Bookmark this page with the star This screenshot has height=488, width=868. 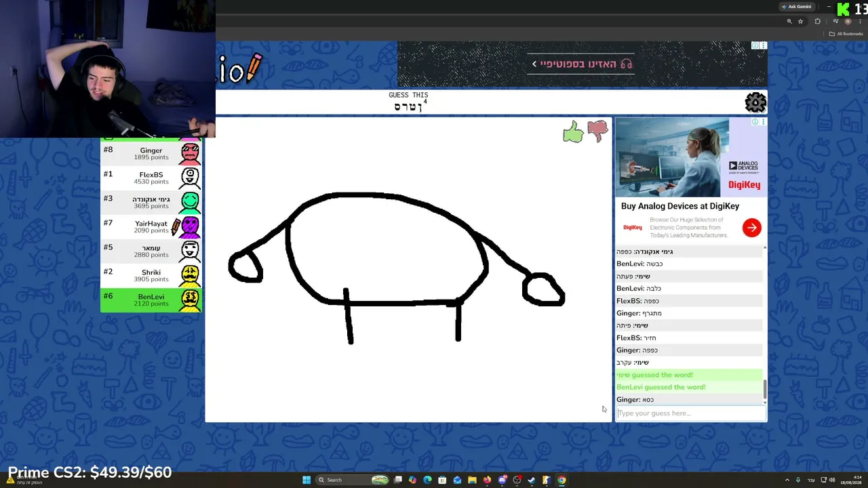pos(801,22)
